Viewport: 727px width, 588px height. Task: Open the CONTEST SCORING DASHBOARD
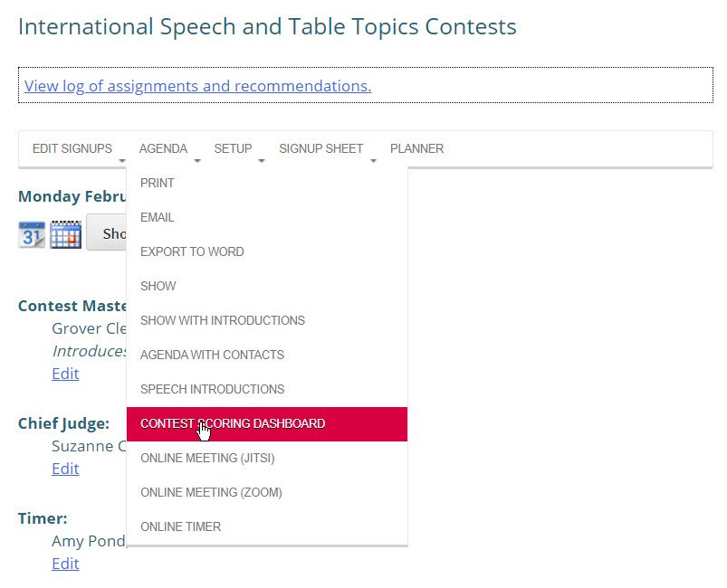point(232,423)
